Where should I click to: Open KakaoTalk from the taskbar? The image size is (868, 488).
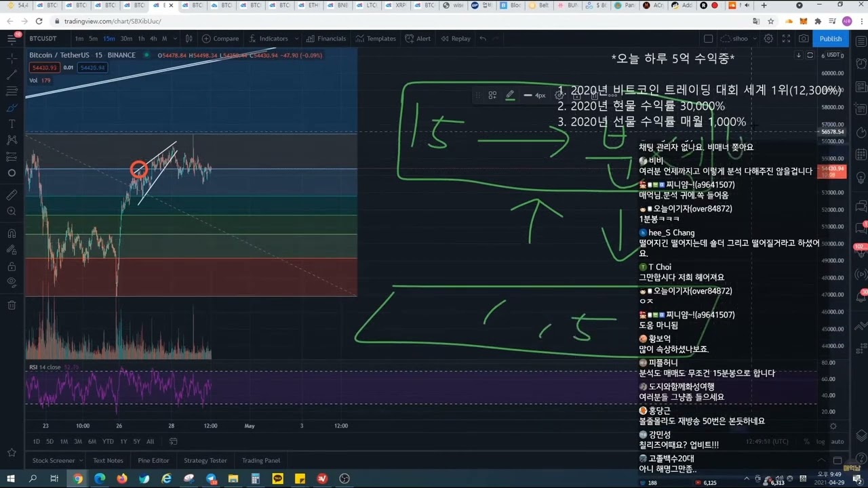pyautogui.click(x=277, y=479)
